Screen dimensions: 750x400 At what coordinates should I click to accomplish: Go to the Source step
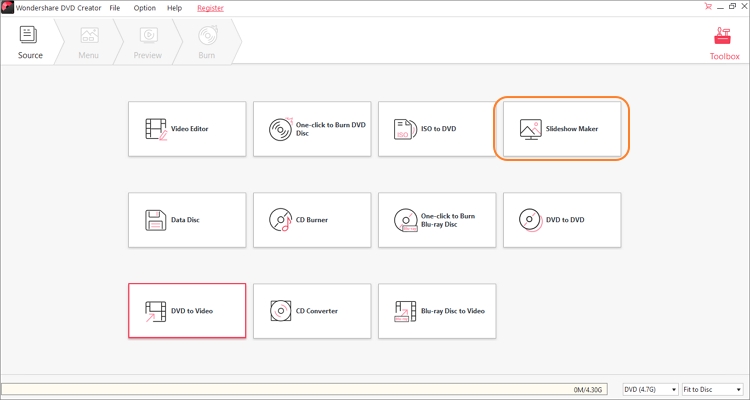tap(30, 43)
